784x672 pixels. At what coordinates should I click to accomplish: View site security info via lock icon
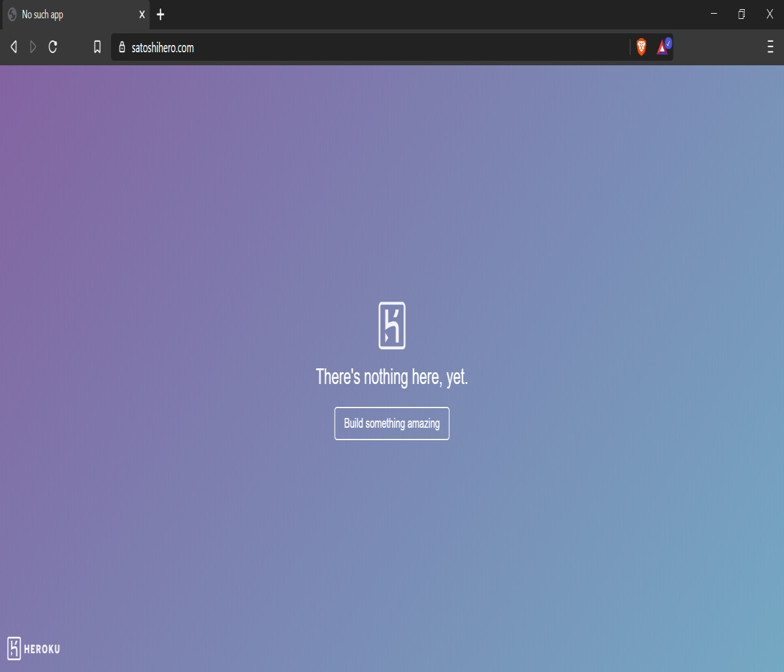[x=122, y=47]
